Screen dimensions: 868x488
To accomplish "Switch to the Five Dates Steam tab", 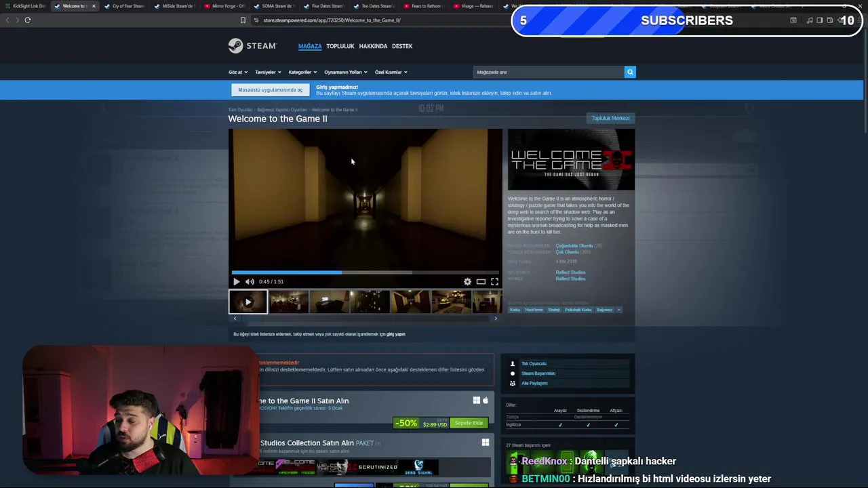I will pos(324,6).
